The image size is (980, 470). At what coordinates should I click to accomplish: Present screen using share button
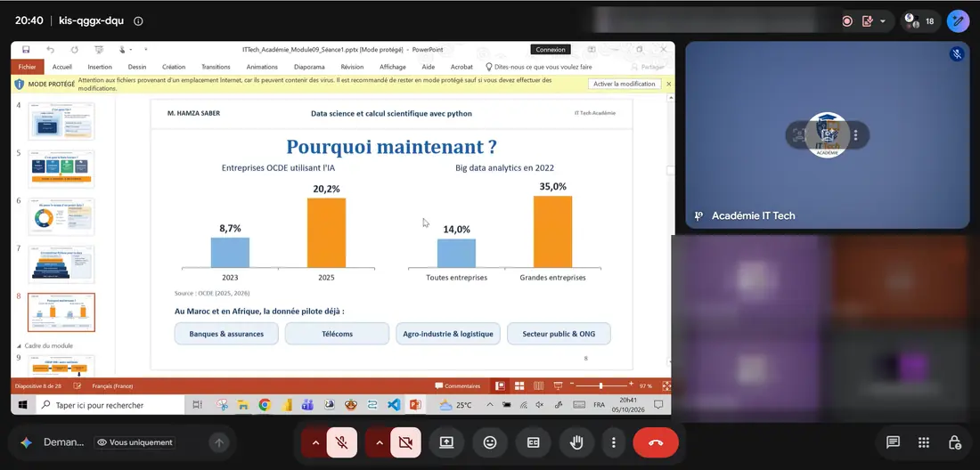(446, 442)
